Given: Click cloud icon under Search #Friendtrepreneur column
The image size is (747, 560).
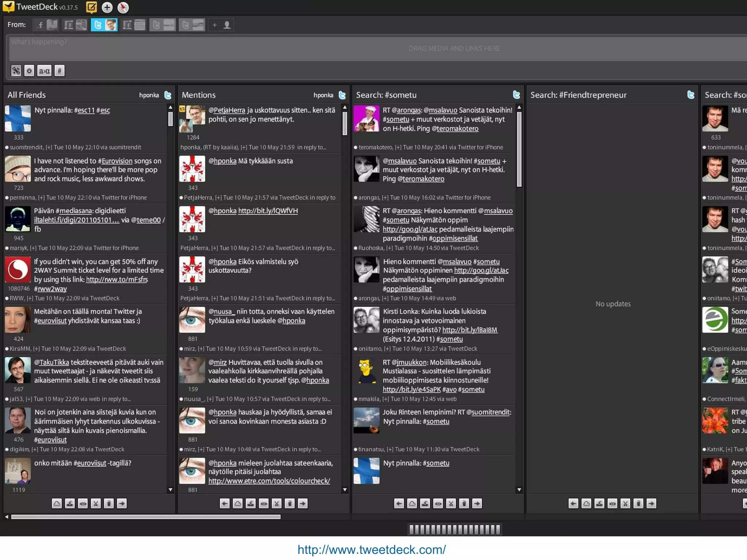Looking at the screenshot, I should click(587, 503).
